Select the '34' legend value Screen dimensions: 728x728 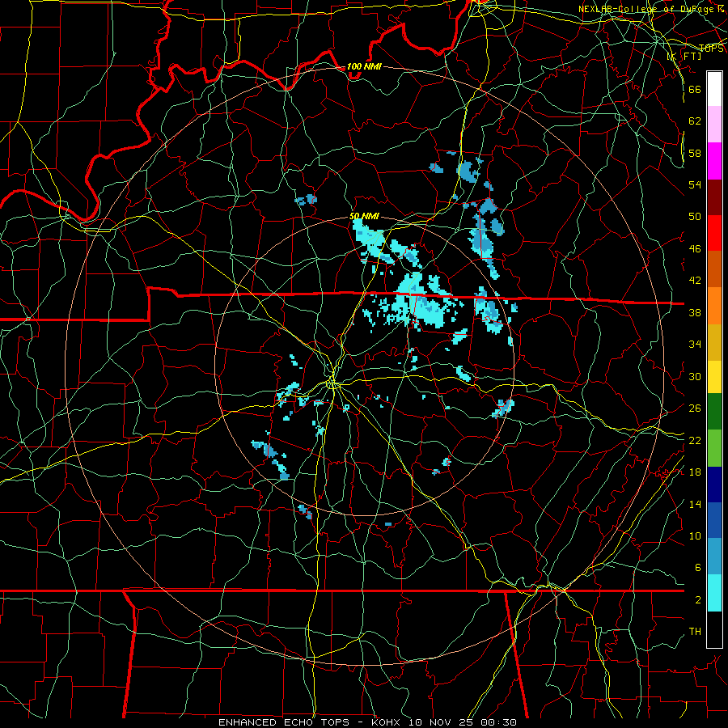point(695,344)
